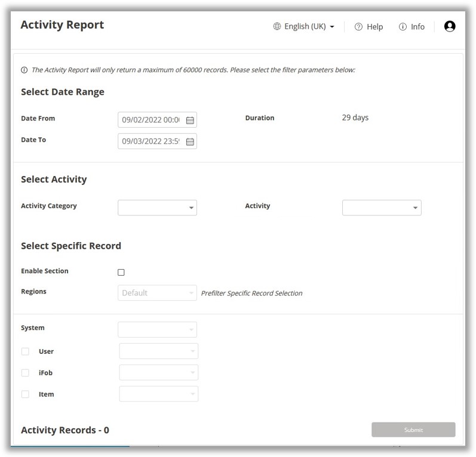476x457 pixels.
Task: Open the System dropdown
Action: (x=157, y=329)
